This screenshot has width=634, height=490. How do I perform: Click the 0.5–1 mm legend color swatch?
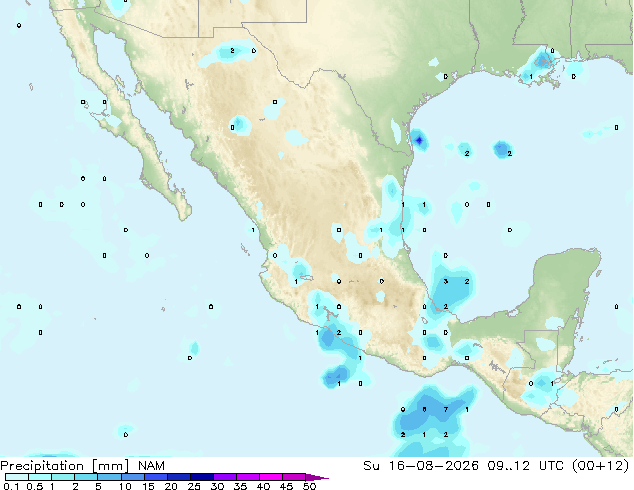40,477
